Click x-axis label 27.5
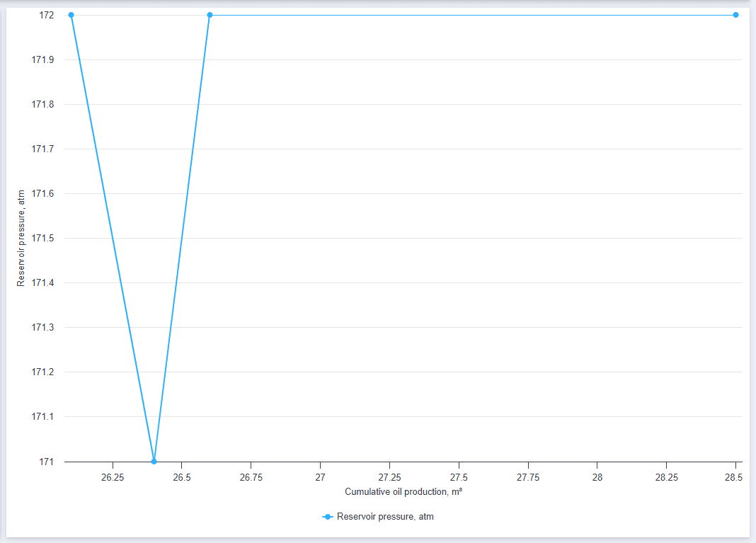 (x=459, y=477)
